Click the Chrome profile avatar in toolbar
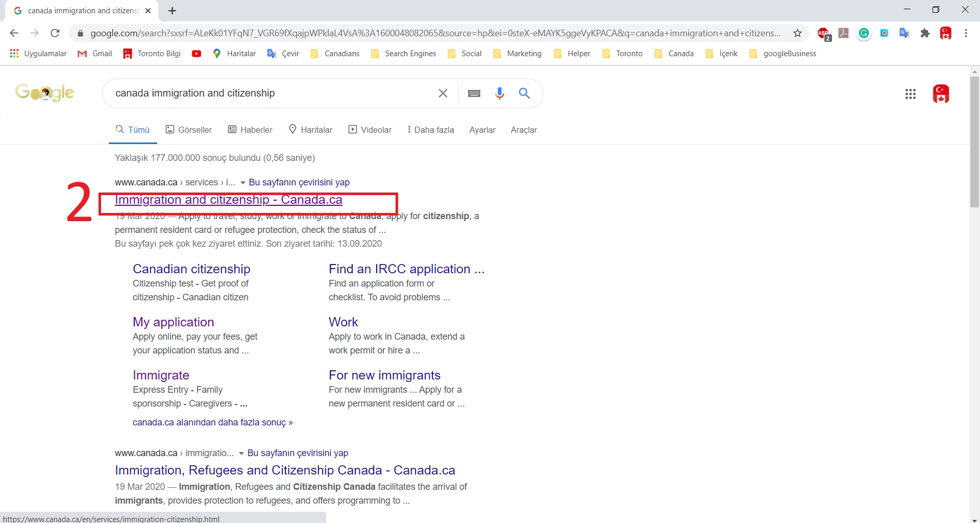Screen dimensions: 980x523 (x=945, y=33)
